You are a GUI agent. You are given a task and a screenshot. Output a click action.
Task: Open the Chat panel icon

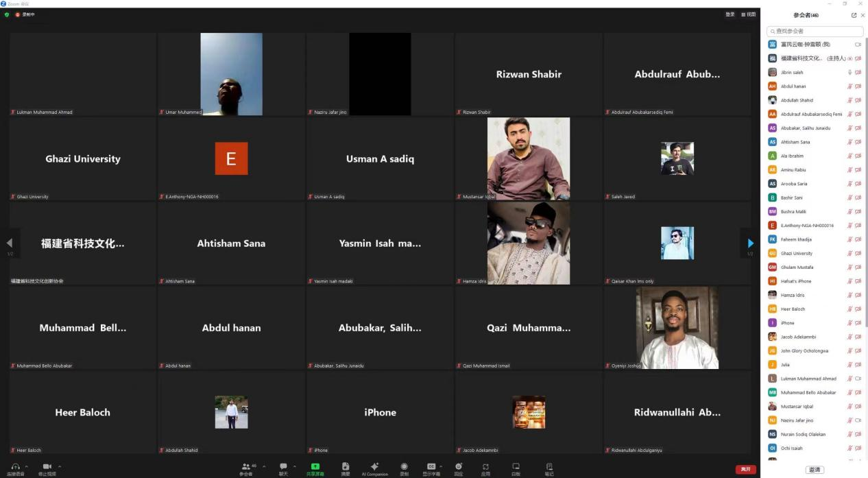coord(283,467)
